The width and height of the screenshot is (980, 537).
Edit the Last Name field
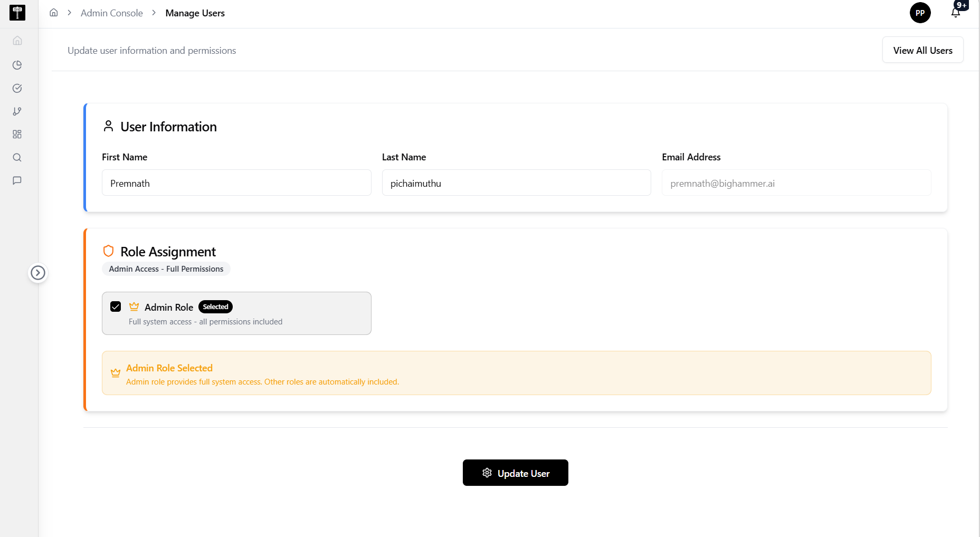pyautogui.click(x=517, y=183)
